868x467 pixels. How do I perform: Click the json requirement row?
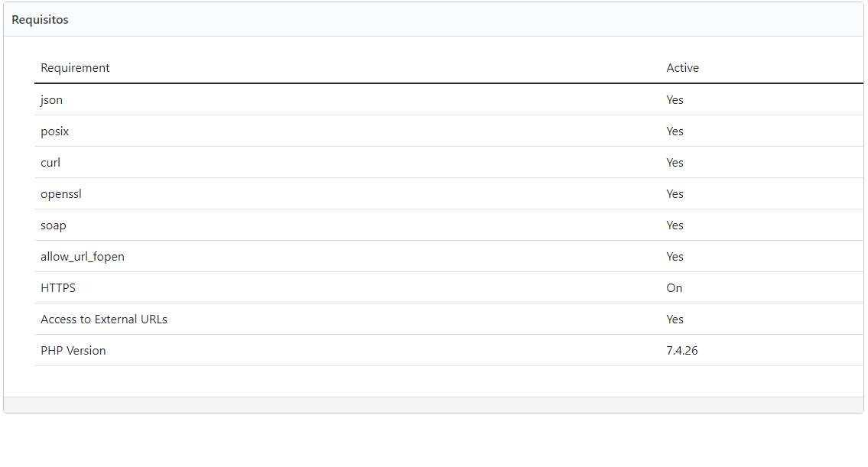pyautogui.click(x=448, y=99)
